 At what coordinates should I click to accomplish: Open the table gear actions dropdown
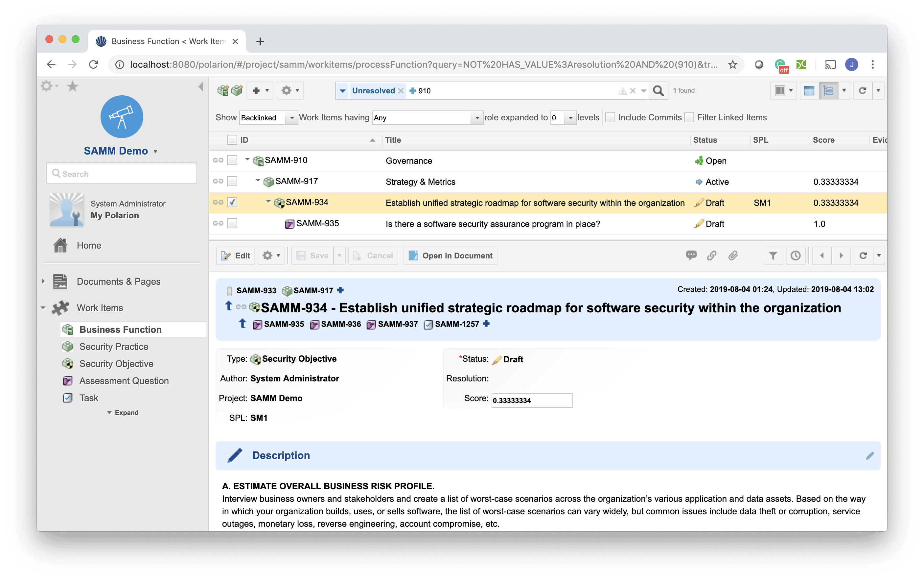point(290,90)
